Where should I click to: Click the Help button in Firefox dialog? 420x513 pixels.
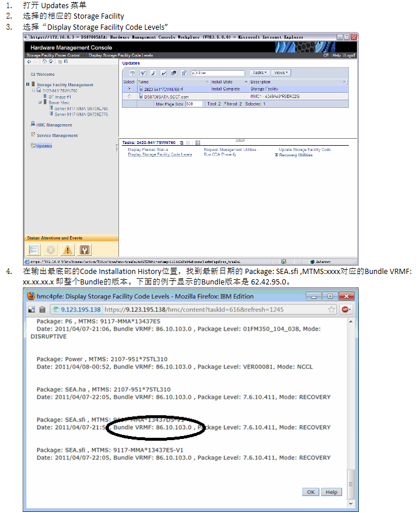click(331, 492)
